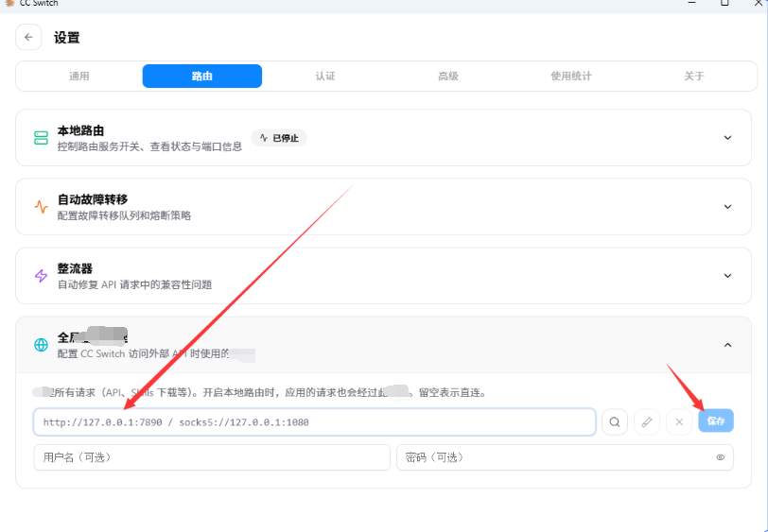
Task: Go back using the arrow button beside 设置
Action: tap(28, 37)
